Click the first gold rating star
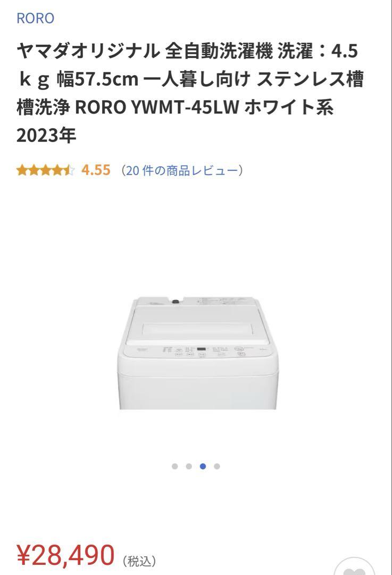Image resolution: width=392 pixels, height=575 pixels. (22, 170)
